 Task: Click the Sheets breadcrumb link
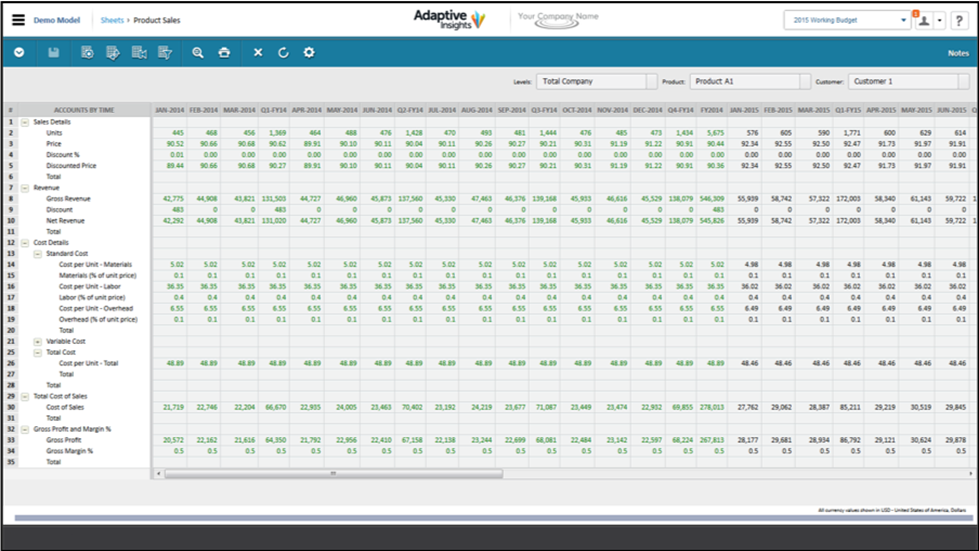coord(112,20)
